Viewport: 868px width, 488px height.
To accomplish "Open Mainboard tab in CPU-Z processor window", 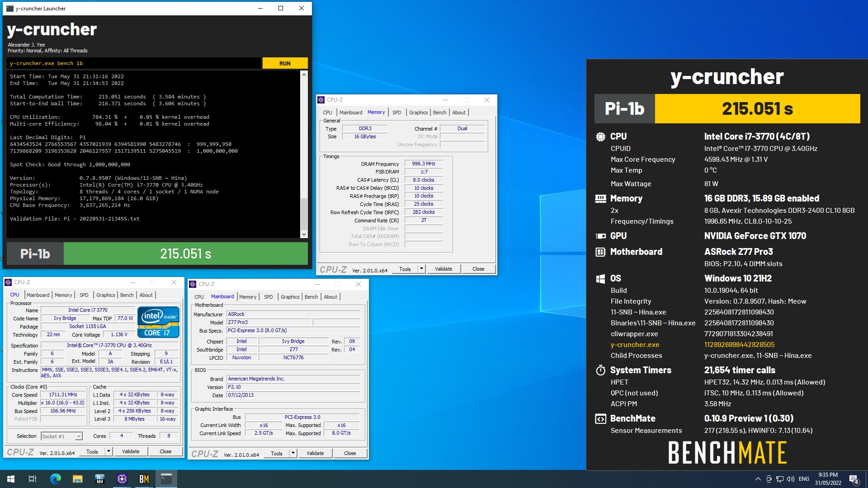I will [x=38, y=295].
